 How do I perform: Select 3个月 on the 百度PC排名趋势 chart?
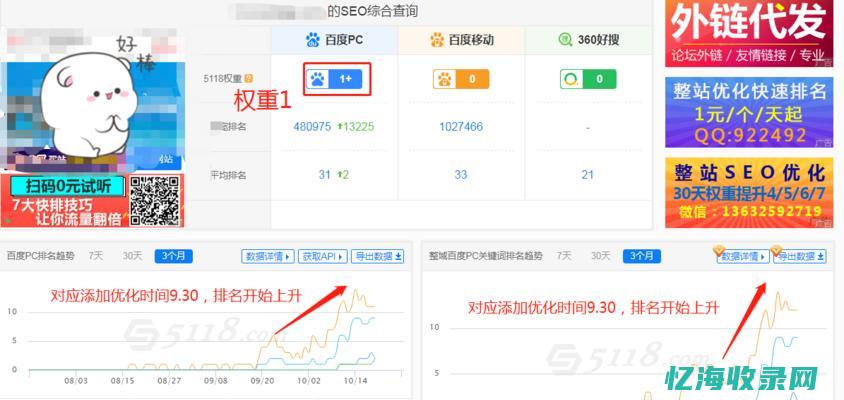(173, 256)
